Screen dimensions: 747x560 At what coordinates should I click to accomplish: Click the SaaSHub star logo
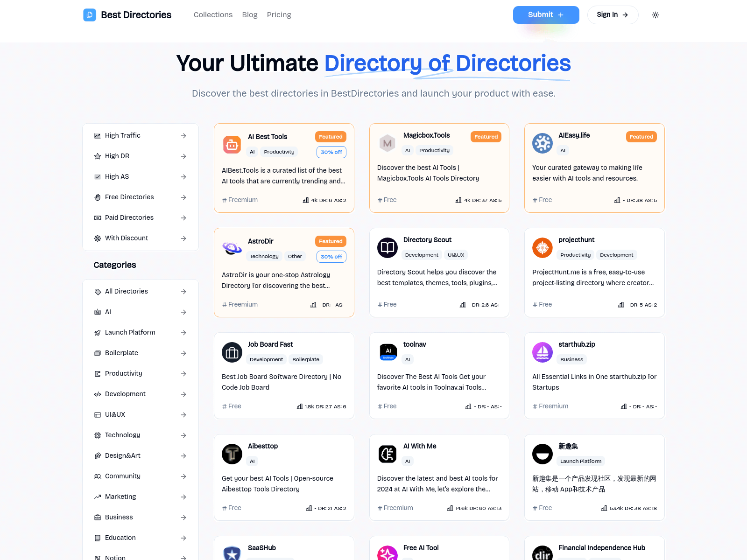(232, 554)
